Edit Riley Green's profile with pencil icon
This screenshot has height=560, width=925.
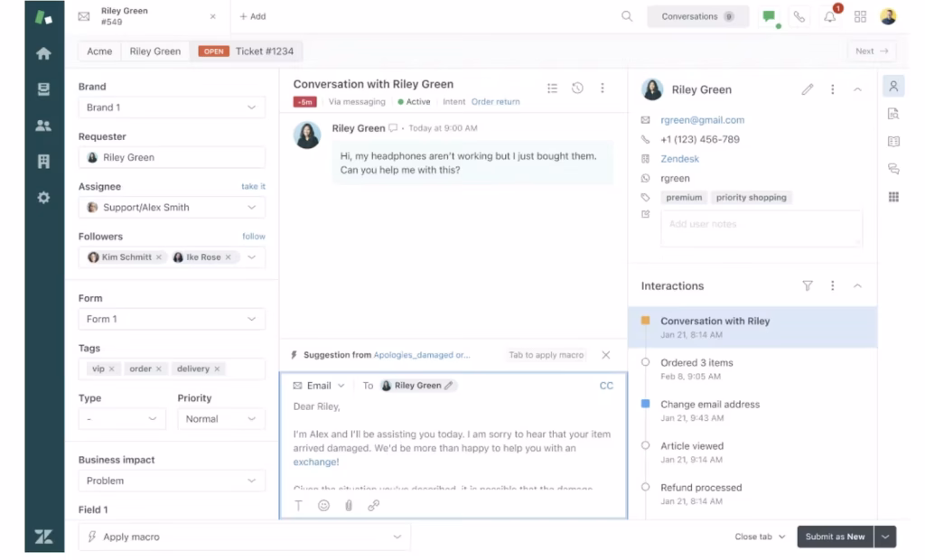click(x=808, y=89)
